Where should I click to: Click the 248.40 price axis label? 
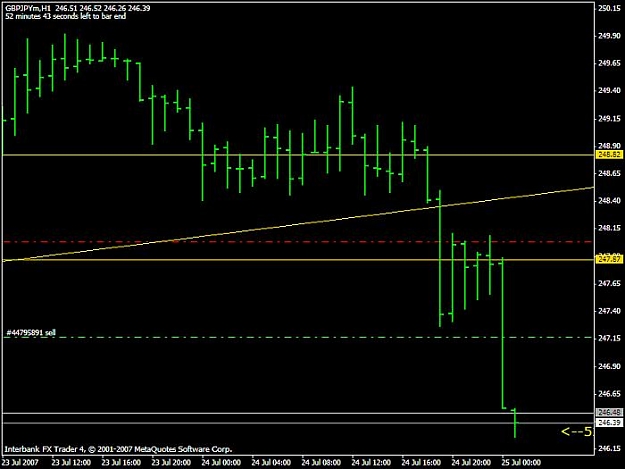[610, 201]
